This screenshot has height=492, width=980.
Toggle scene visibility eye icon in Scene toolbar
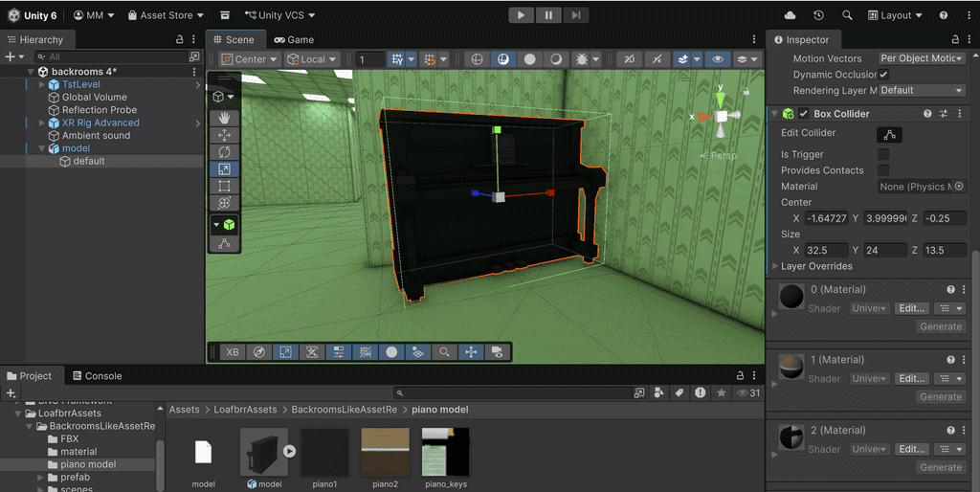718,58
